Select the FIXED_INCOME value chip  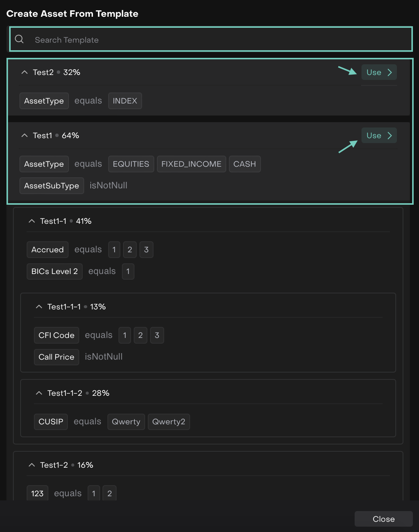(x=191, y=164)
